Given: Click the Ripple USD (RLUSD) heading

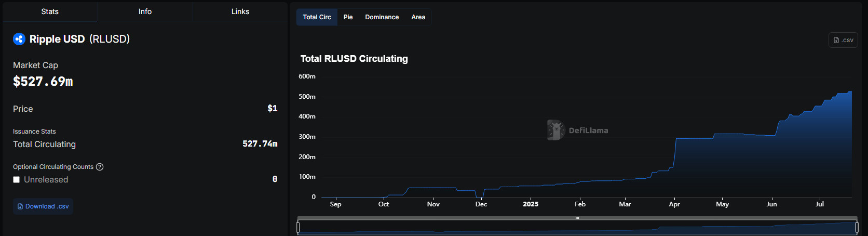Looking at the screenshot, I should (x=79, y=39).
